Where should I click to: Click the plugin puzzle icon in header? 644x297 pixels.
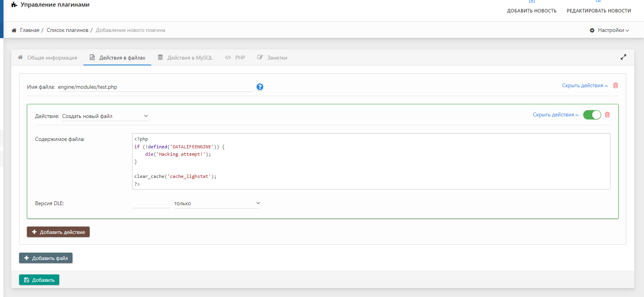[x=14, y=5]
